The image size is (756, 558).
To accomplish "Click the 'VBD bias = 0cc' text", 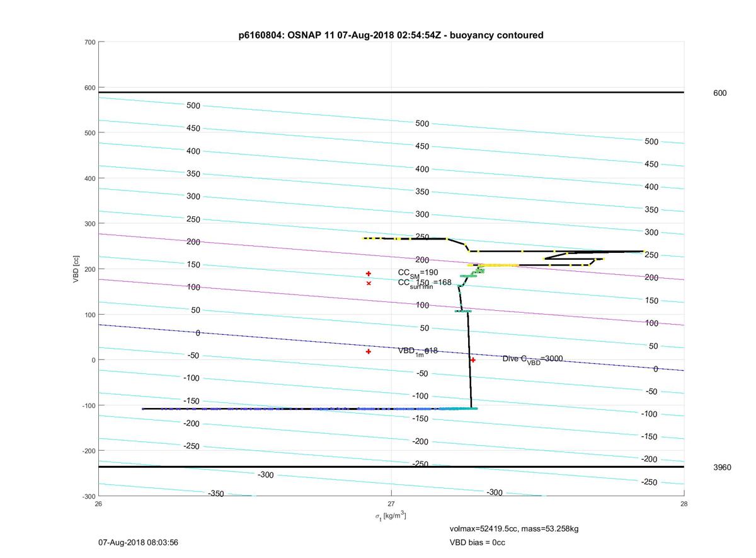I will 478,542.
